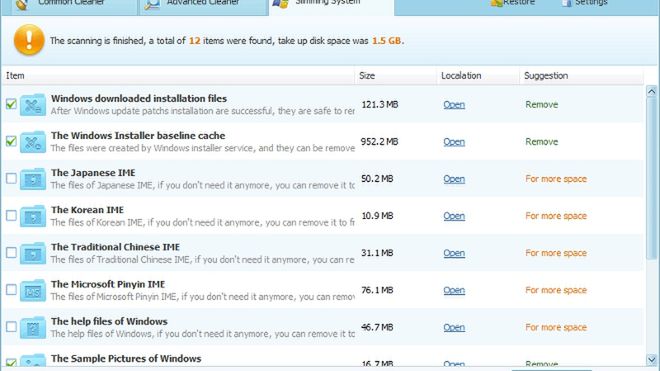Click the orange exclamation warning icon

click(x=29, y=40)
